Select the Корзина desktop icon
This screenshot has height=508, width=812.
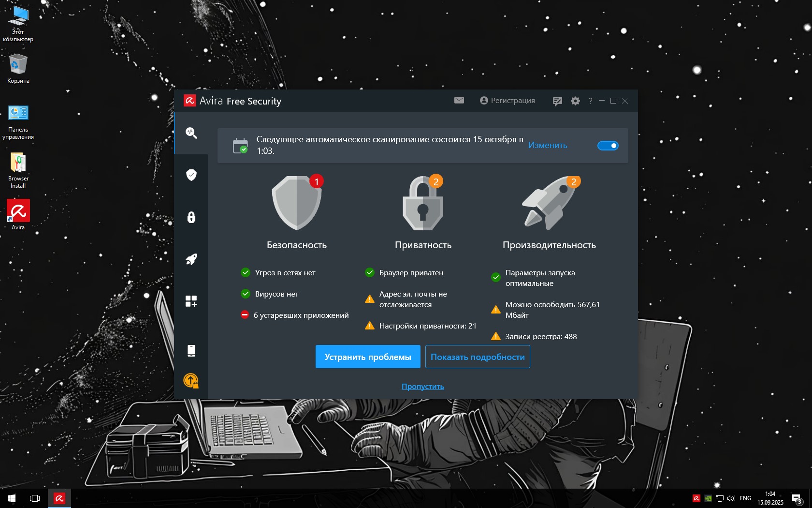pos(18,69)
